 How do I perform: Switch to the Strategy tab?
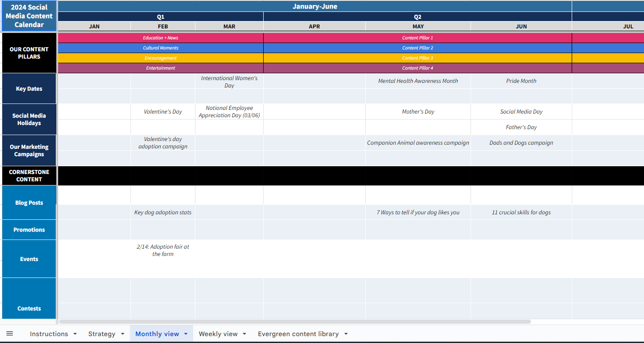(102, 333)
